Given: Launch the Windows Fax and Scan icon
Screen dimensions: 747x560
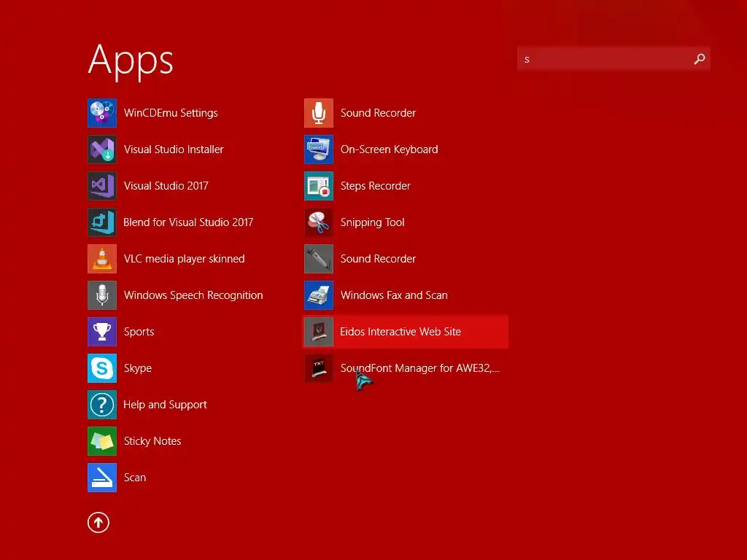Looking at the screenshot, I should (319, 295).
